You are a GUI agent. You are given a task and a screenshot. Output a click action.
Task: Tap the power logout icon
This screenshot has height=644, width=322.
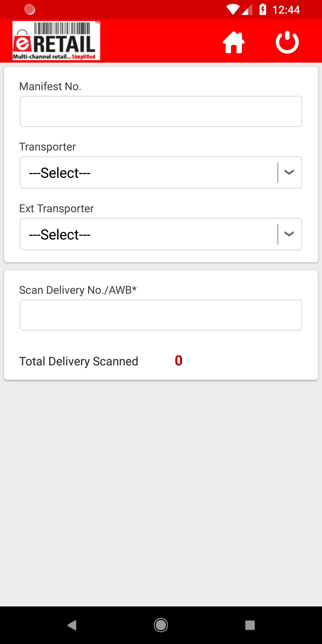(287, 42)
